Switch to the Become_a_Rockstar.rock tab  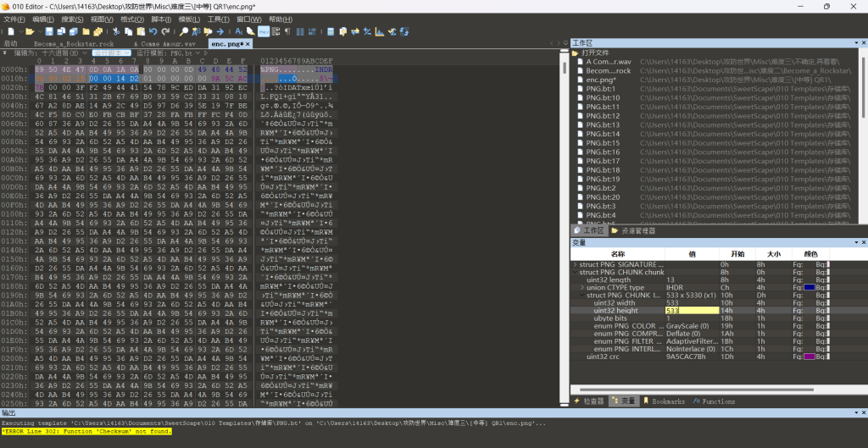tap(74, 42)
